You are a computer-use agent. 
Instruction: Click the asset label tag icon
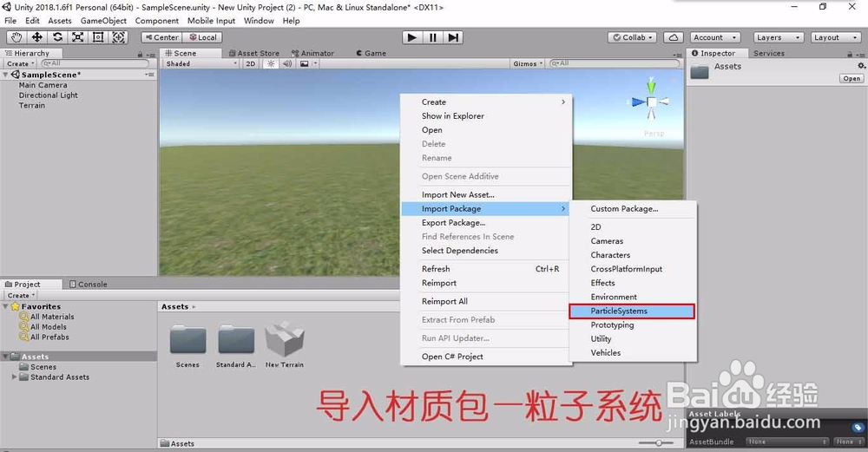coord(858,427)
